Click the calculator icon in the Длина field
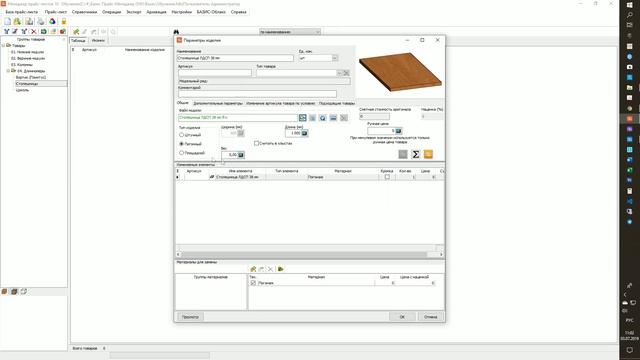 click(x=304, y=133)
